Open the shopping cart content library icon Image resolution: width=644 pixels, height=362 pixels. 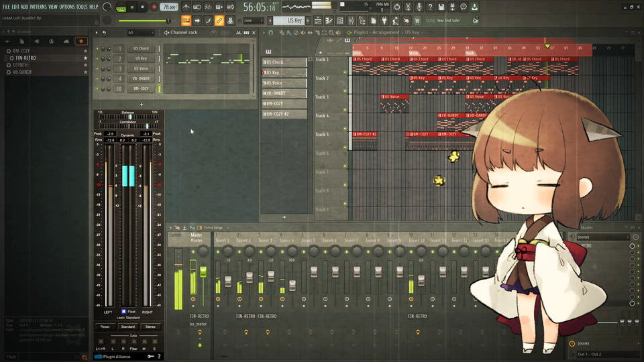pos(417,21)
